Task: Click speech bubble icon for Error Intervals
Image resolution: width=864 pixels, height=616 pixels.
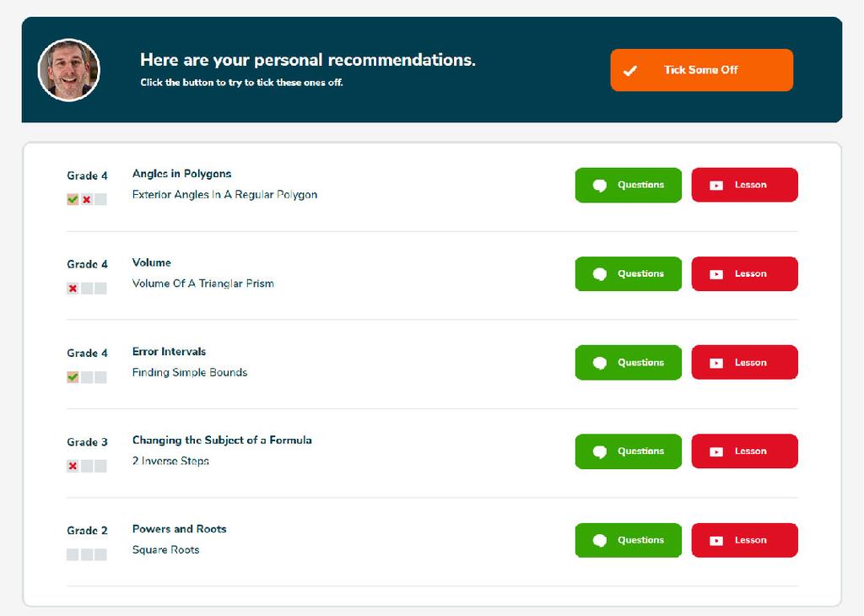Action: coord(600,363)
